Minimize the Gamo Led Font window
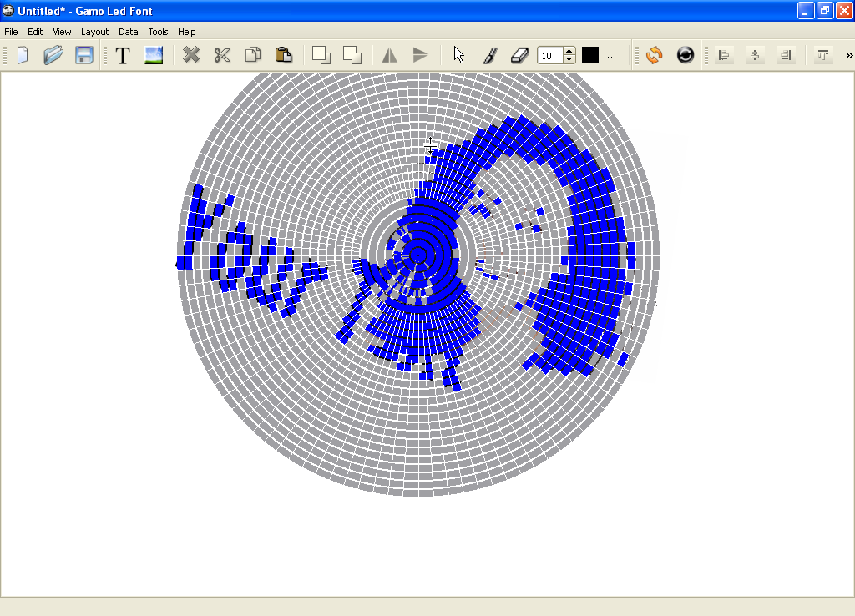Screen dimensions: 855x616 (x=806, y=10)
